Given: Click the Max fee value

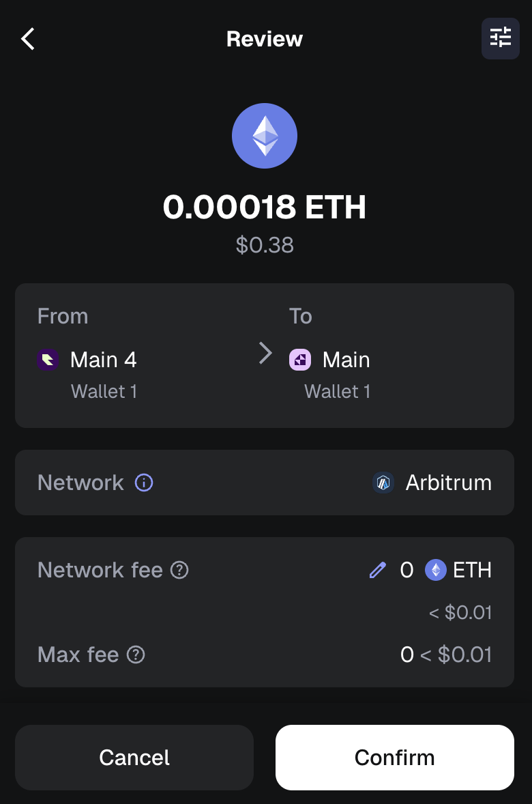Looking at the screenshot, I should (446, 655).
